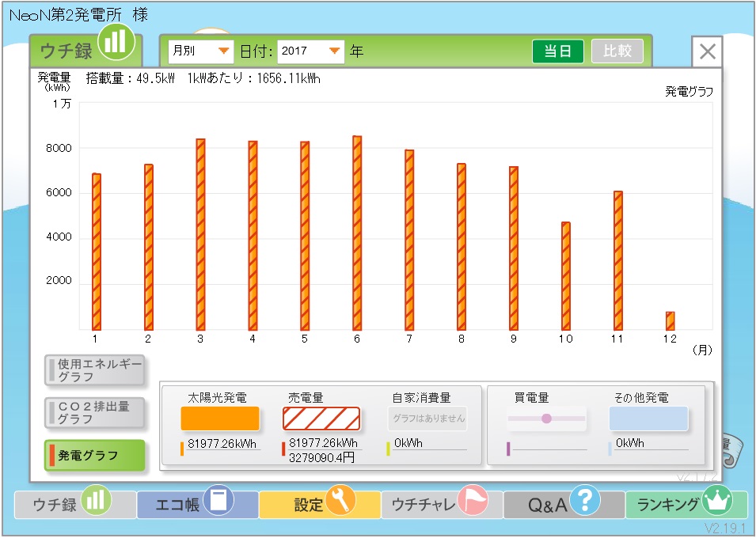Click the March bar in chart
This screenshot has height=538, width=756.
[x=200, y=234]
